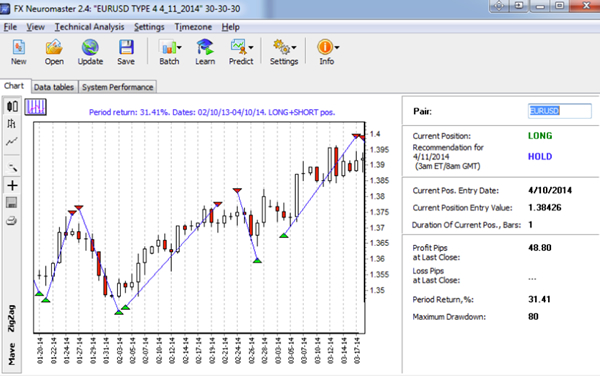Click the save chart image icon
600x376 pixels.
12,203
